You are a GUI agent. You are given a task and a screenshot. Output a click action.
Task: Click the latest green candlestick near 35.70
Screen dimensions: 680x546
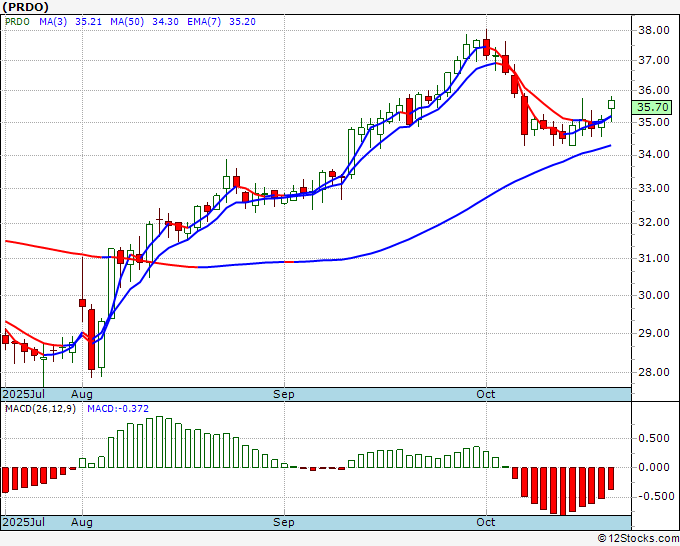point(611,104)
